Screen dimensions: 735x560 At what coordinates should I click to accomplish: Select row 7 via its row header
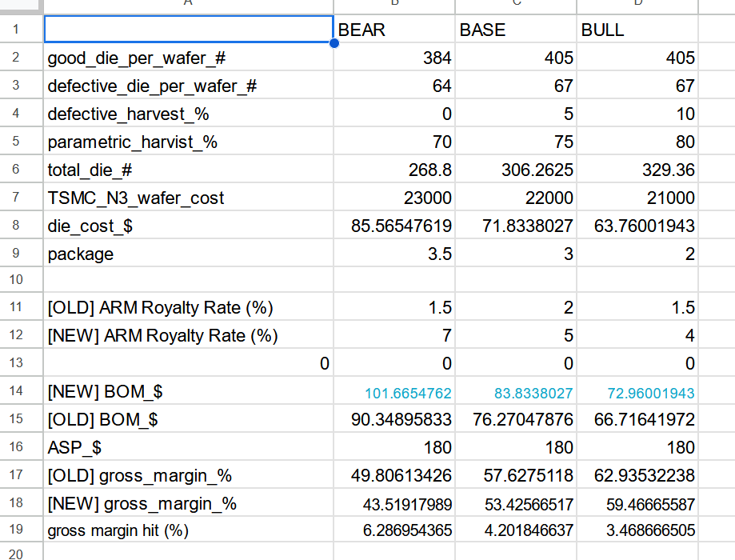click(22, 198)
